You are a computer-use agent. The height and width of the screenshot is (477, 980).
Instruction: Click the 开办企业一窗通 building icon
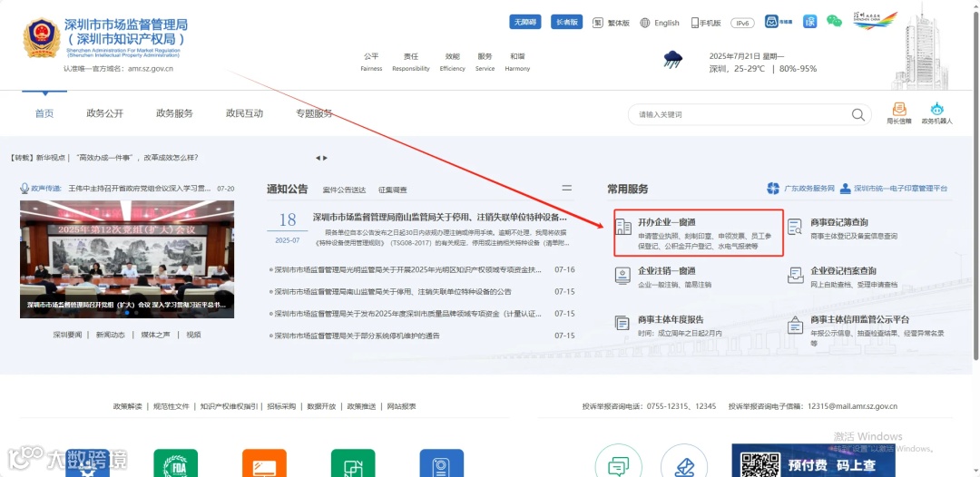tap(623, 227)
